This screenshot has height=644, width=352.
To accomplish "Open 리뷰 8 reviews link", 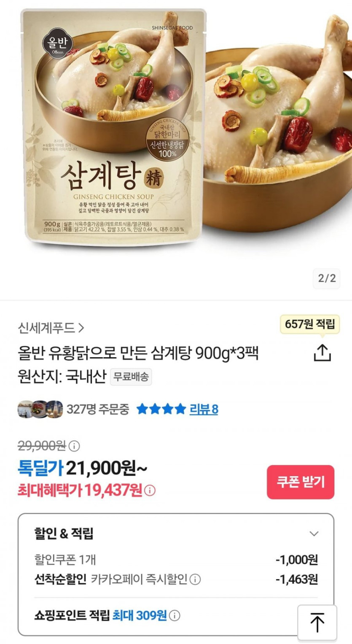I will (204, 409).
